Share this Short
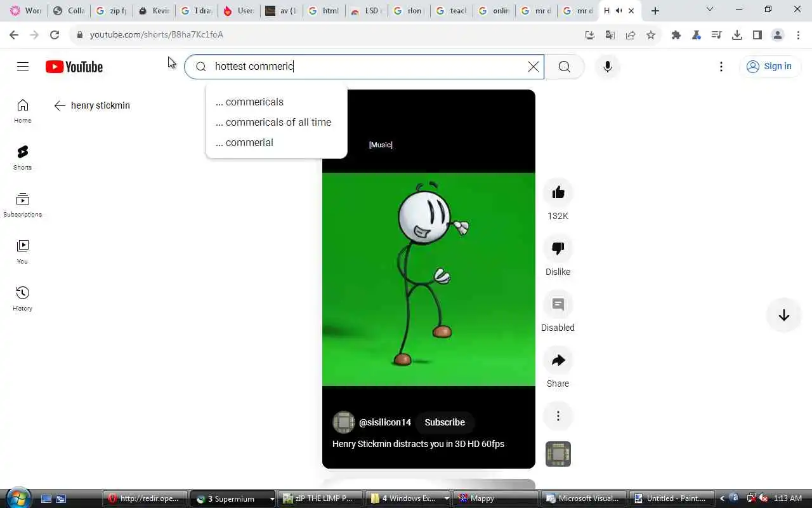This screenshot has width=812, height=508. click(x=558, y=361)
